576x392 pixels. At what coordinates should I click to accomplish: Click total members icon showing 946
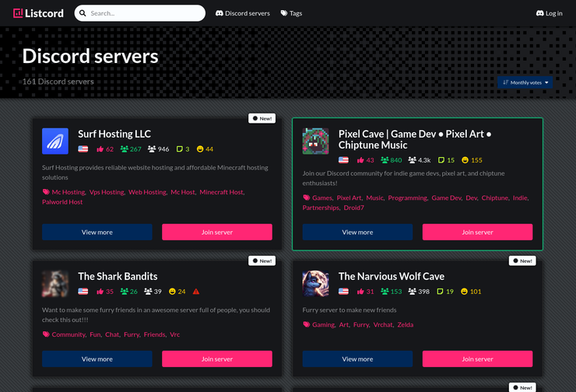click(152, 149)
